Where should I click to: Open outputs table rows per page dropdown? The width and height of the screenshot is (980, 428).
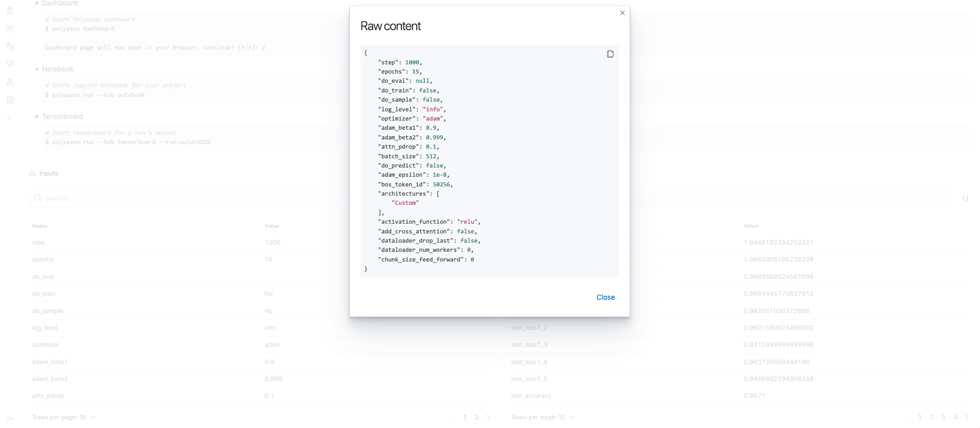point(543,417)
